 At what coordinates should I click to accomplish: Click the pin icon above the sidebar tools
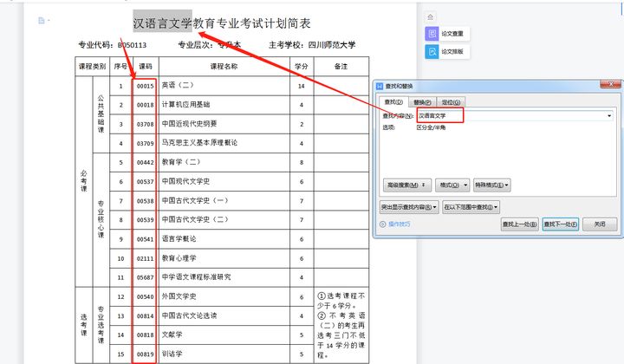click(430, 16)
